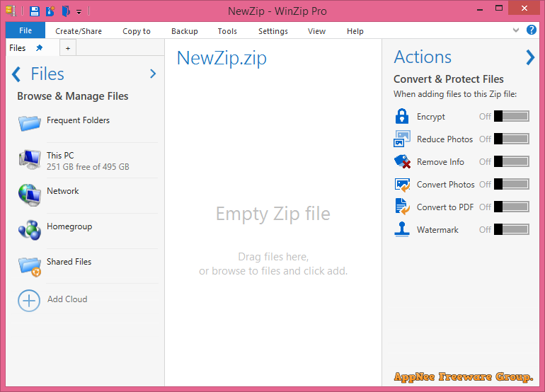Viewport: 545px width, 392px height.
Task: Expand the ribbon using the chevron arrow
Action: pyautogui.click(x=516, y=30)
